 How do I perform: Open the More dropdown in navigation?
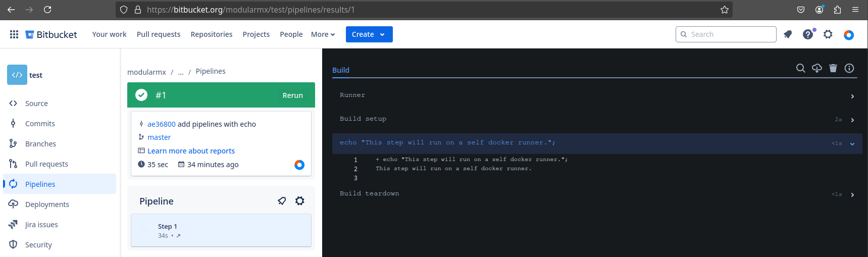click(x=323, y=34)
